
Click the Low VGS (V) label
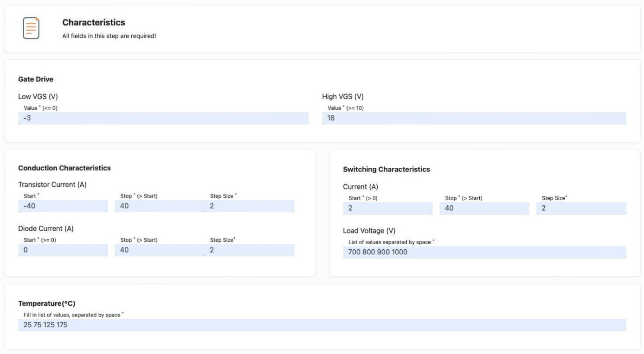point(38,97)
